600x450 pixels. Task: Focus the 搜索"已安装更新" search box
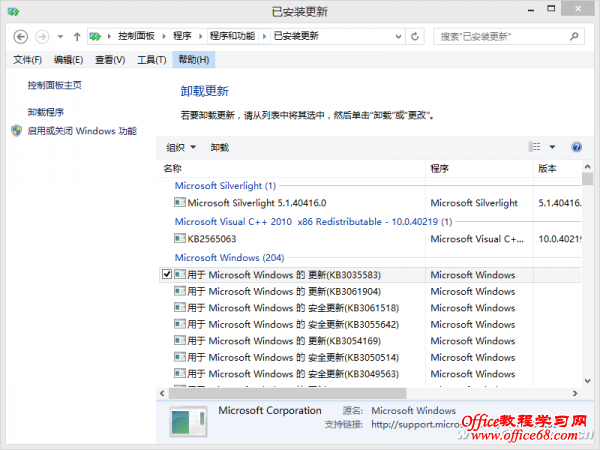pos(509,37)
